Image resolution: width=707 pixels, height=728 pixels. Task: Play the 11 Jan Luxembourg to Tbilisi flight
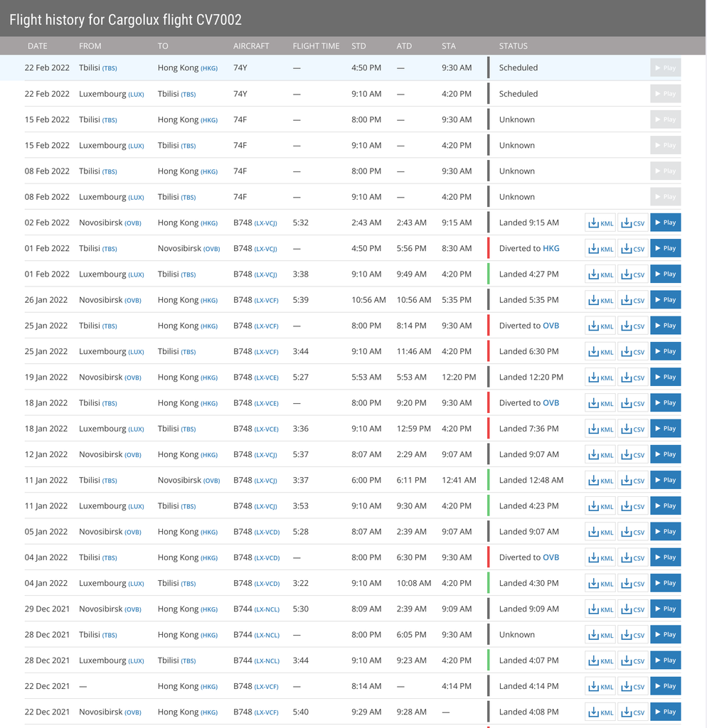pos(666,506)
